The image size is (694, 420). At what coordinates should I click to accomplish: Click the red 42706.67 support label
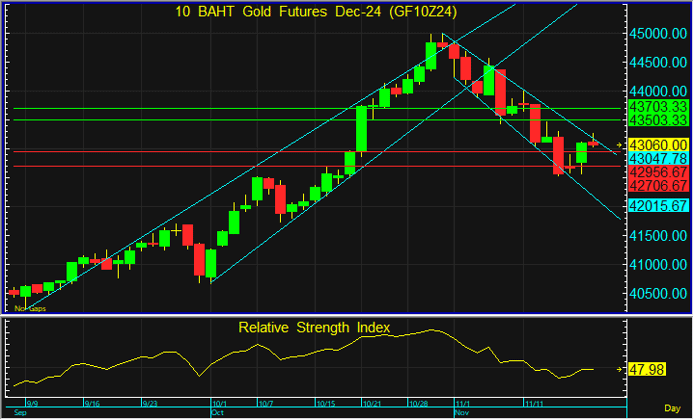[x=657, y=185]
